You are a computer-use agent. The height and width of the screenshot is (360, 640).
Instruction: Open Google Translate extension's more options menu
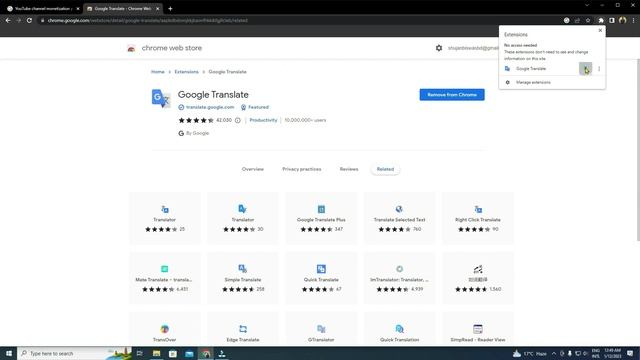point(599,69)
